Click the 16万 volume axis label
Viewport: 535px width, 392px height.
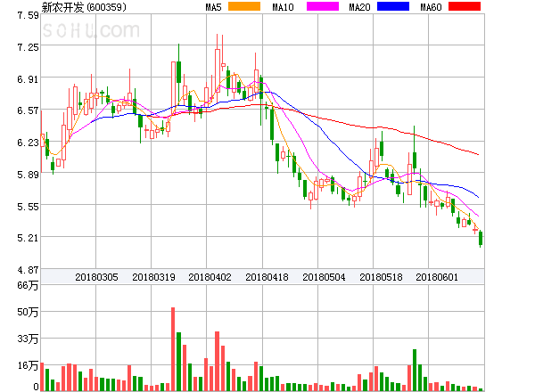(x=28, y=365)
